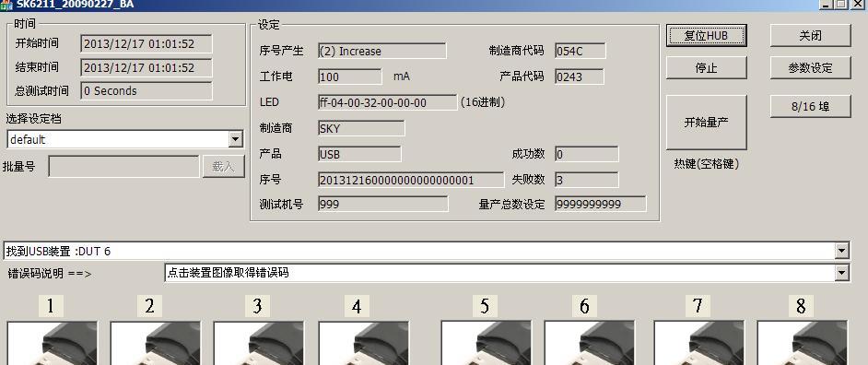
Task: Click USB device image for port 3
Action: pos(259,343)
